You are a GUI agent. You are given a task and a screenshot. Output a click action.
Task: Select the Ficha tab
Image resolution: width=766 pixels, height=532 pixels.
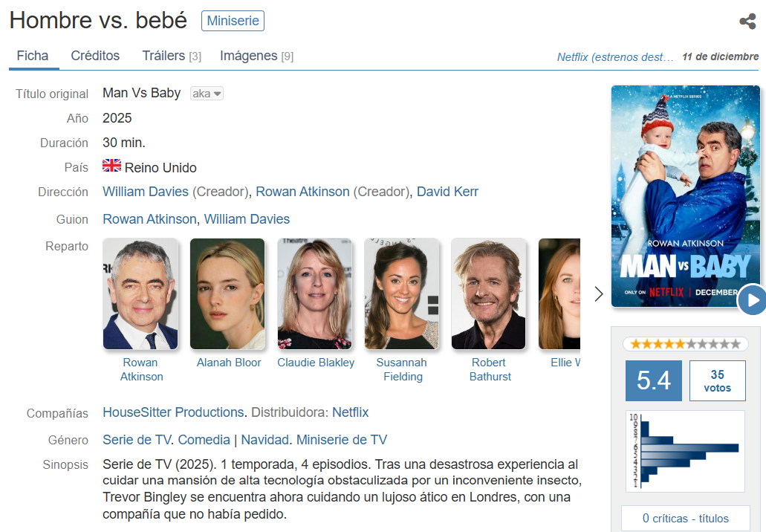point(33,56)
